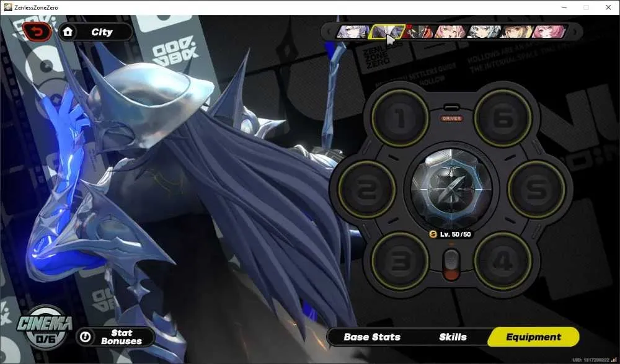The height and width of the screenshot is (364, 620).
Task: Switch to the Skills tab
Action: point(453,337)
